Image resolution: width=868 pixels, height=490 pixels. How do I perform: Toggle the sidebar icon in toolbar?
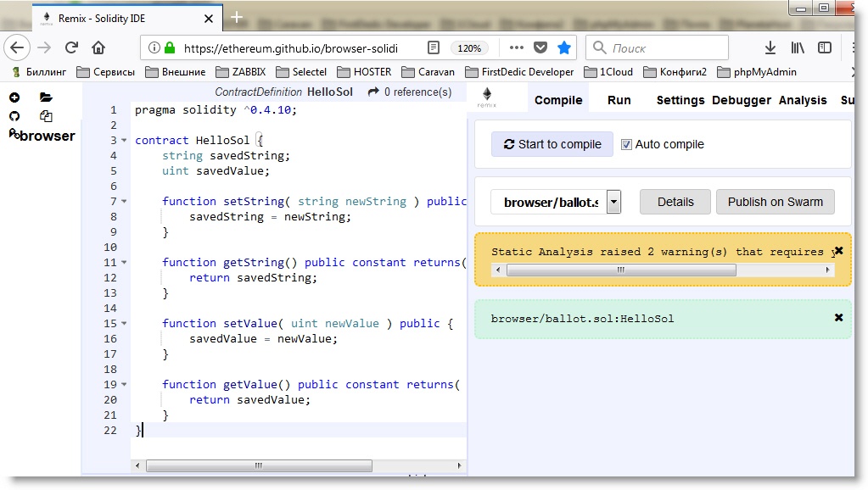825,48
